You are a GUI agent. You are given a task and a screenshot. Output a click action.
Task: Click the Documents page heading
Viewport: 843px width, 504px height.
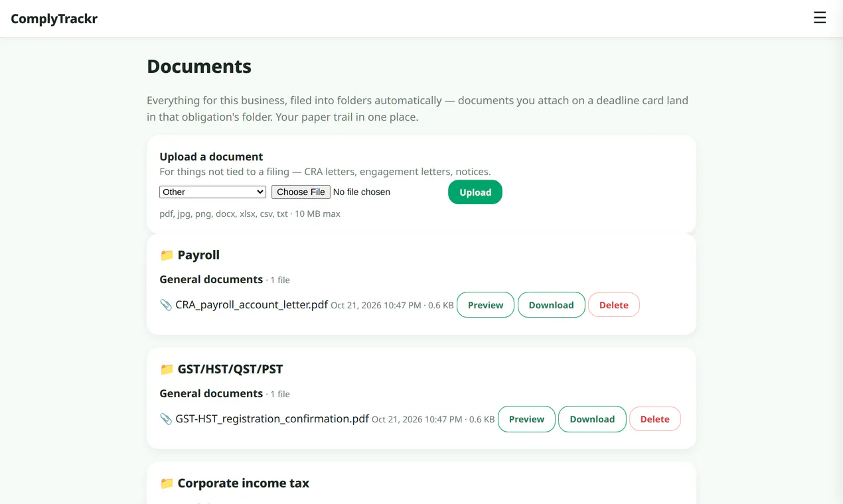click(x=199, y=66)
